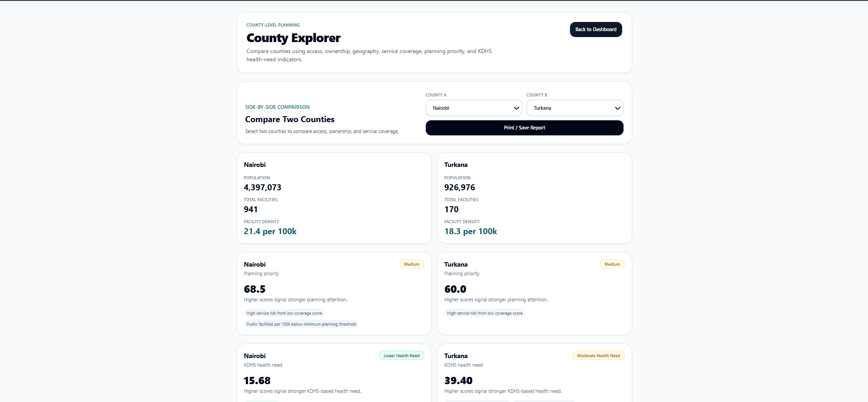Select Nairobi's population value 4,397,073
Screen dimensions: 868x402
(263, 188)
